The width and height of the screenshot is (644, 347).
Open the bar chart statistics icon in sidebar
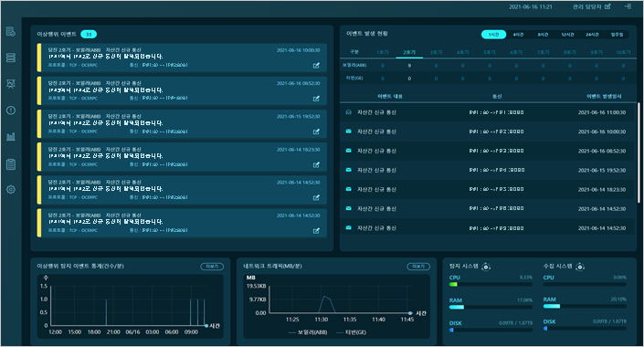tap(11, 136)
